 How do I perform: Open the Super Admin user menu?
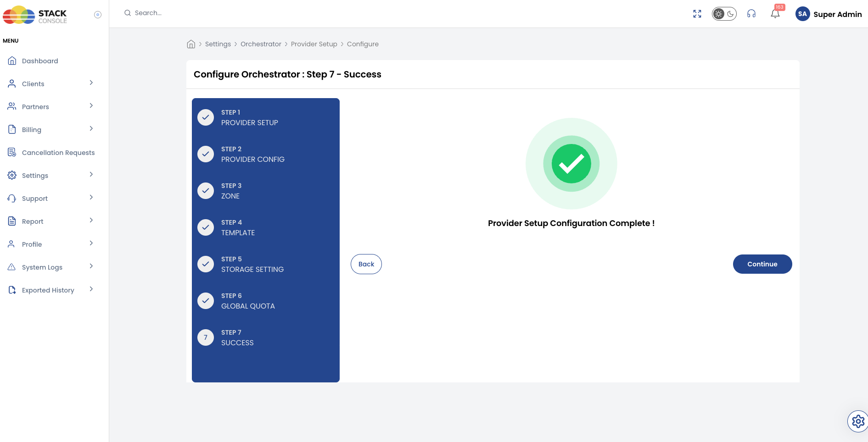click(x=837, y=14)
